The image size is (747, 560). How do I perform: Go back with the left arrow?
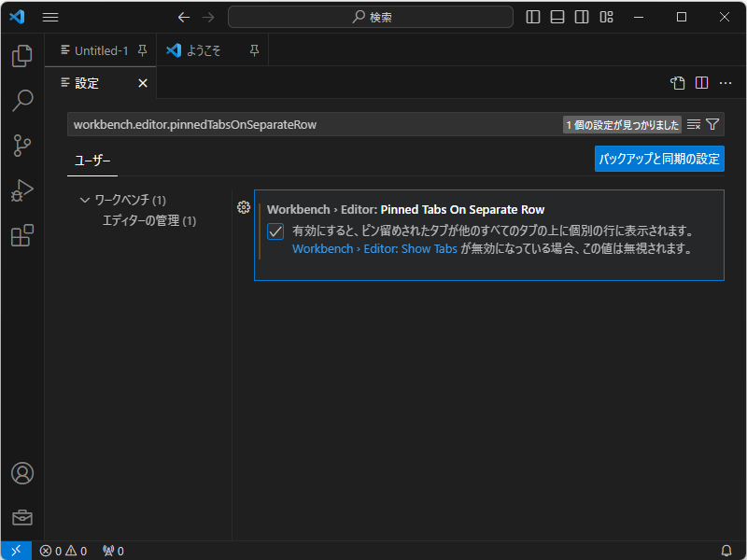184,18
